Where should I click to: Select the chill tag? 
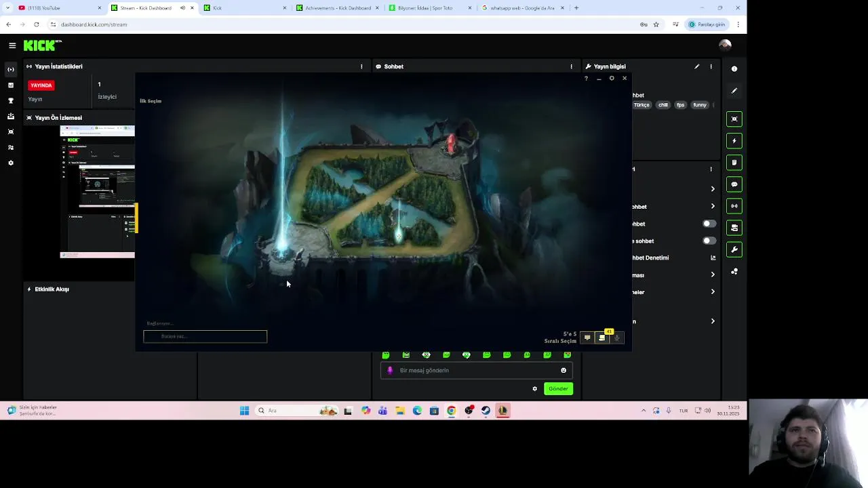pos(663,105)
